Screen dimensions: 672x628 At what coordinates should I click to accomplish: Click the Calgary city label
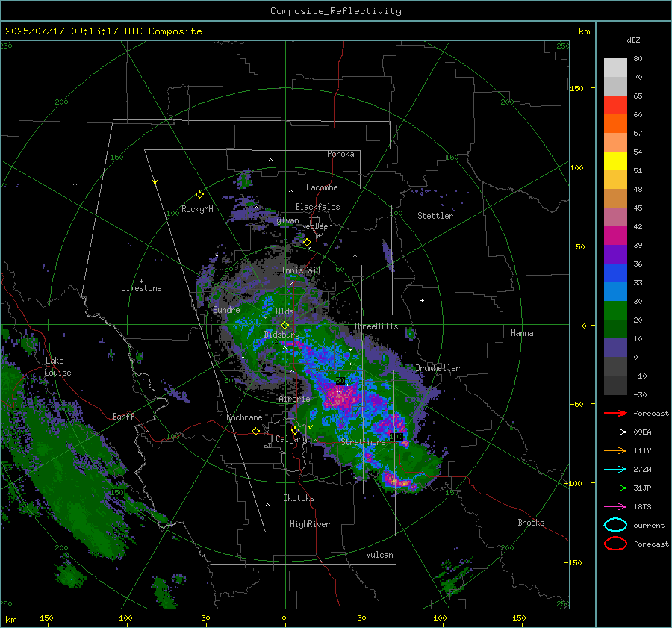pos(291,439)
